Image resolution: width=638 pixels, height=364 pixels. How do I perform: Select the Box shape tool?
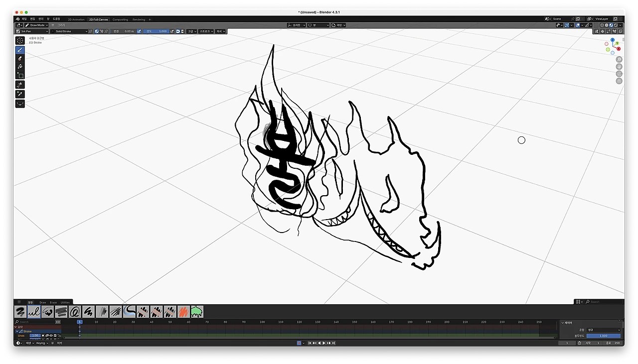[x=20, y=76]
